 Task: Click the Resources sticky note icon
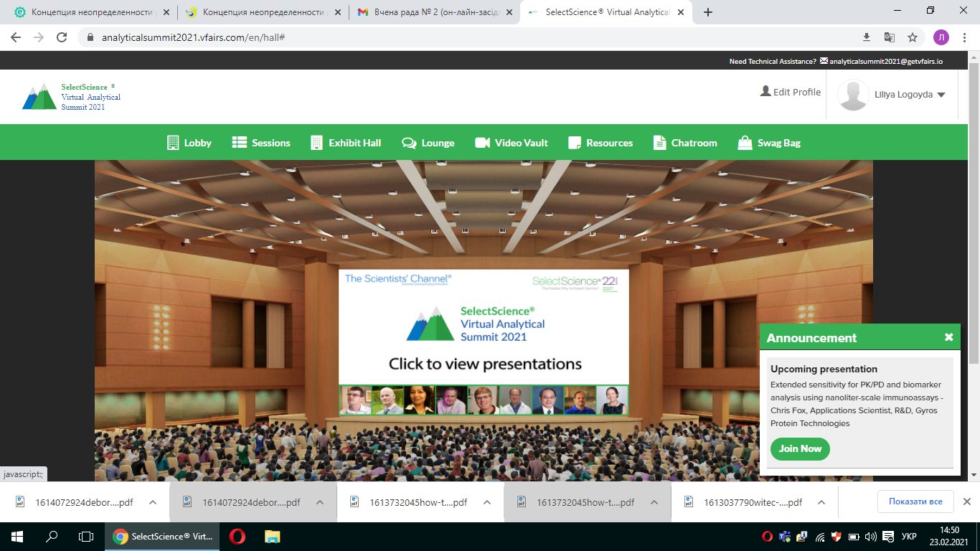574,143
